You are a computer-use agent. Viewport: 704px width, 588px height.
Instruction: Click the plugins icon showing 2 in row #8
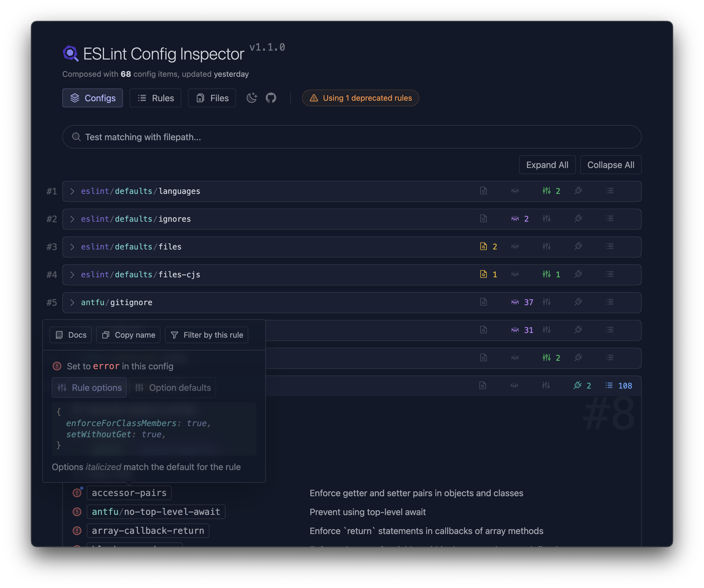577,386
